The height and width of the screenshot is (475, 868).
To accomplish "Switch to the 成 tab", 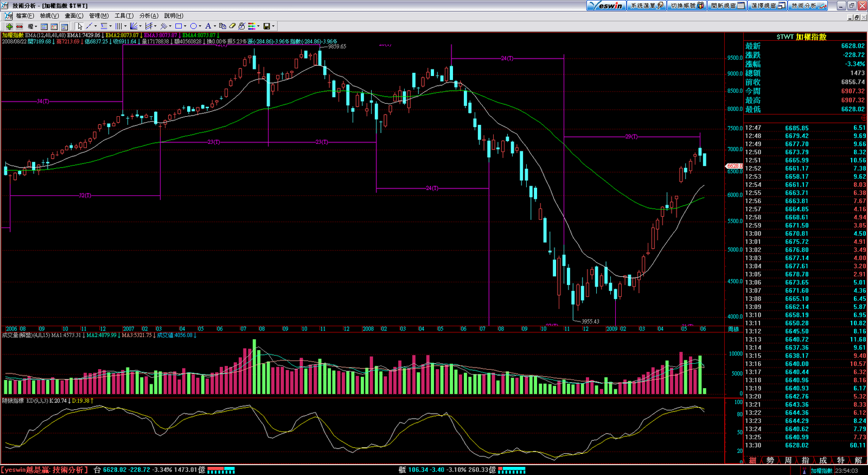I will coord(823,460).
